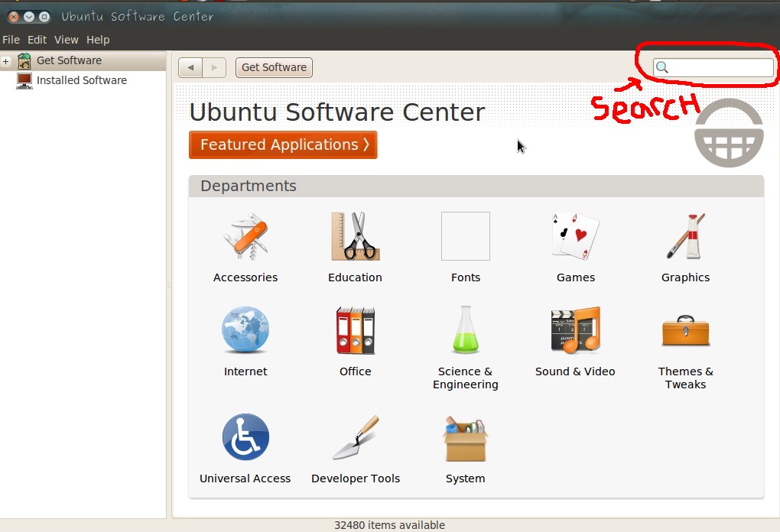Open the Fonts department icon
The width and height of the screenshot is (780, 532).
pos(466,236)
